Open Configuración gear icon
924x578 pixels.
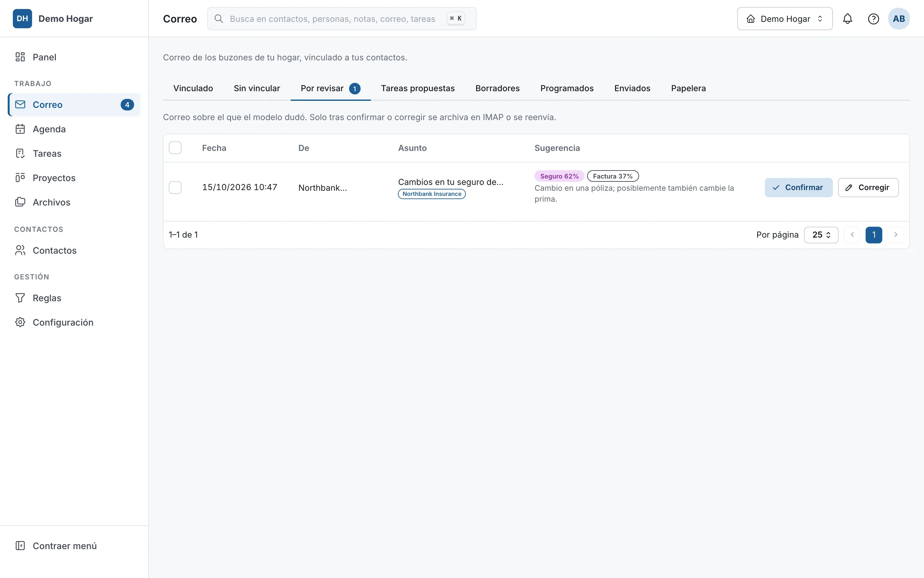pos(20,322)
